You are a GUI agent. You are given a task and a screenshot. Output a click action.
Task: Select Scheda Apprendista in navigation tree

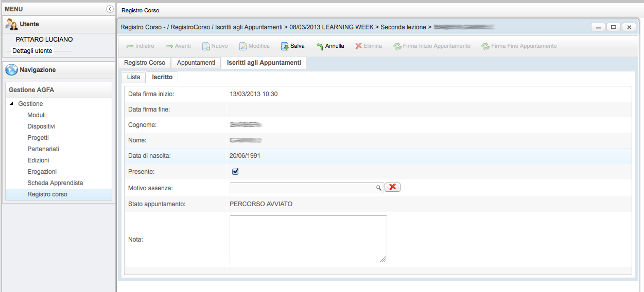point(55,183)
